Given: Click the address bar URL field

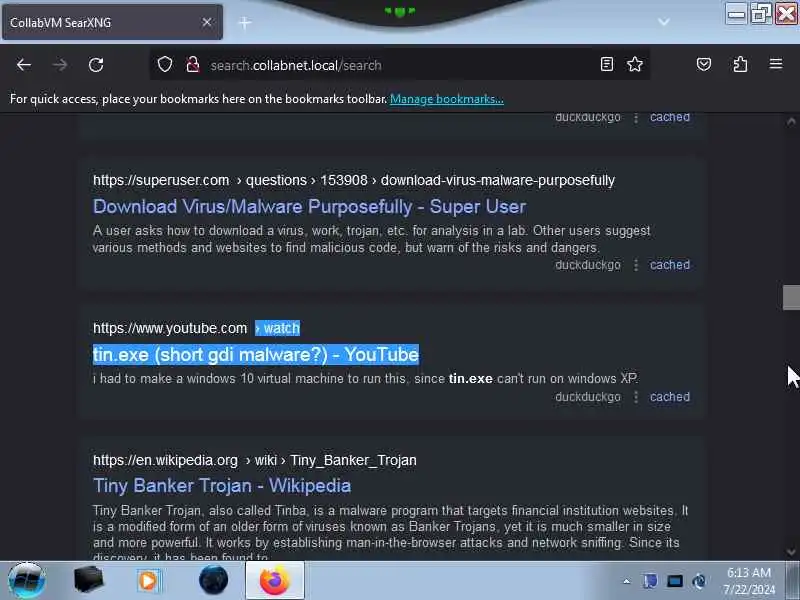Looking at the screenshot, I should pyautogui.click(x=398, y=65).
